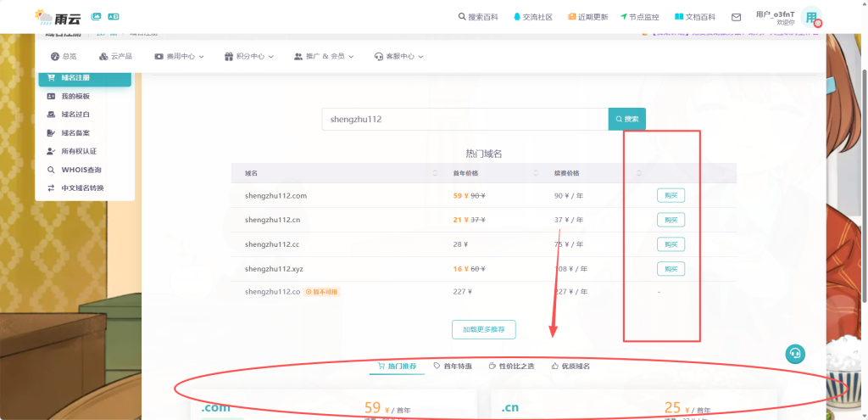The image size is (868, 420).
Task: Sort the table by 首年价格 column
Action: pyautogui.click(x=468, y=173)
